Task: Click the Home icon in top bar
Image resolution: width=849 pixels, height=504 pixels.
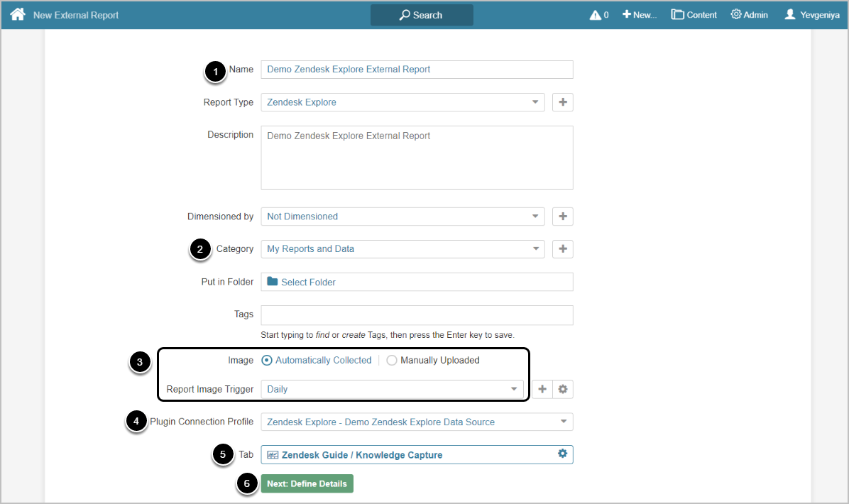Action: [17, 14]
